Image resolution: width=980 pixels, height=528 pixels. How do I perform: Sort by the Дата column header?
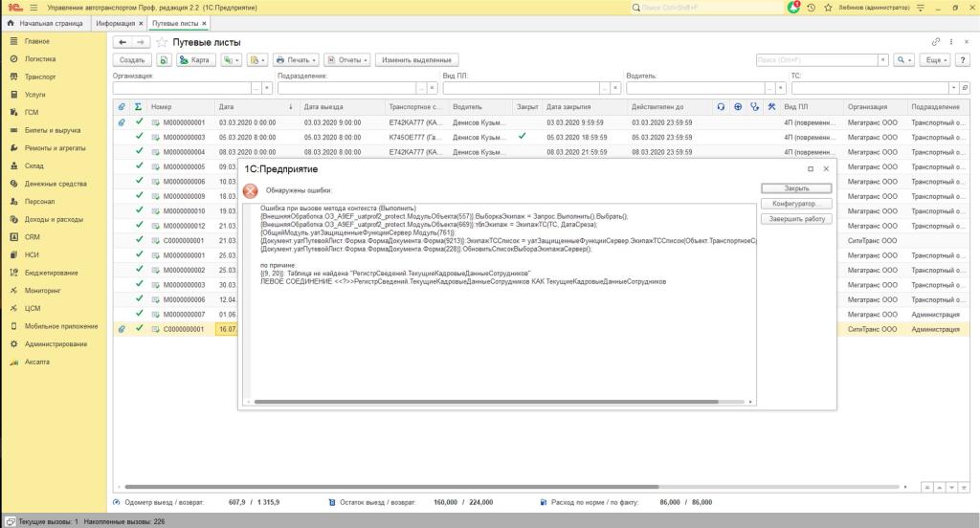(x=256, y=107)
